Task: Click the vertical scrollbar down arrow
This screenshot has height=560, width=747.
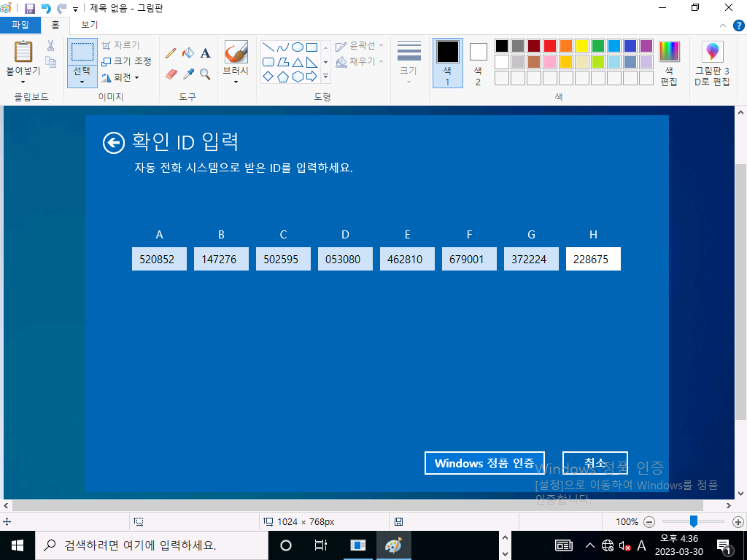Action: pos(740,494)
